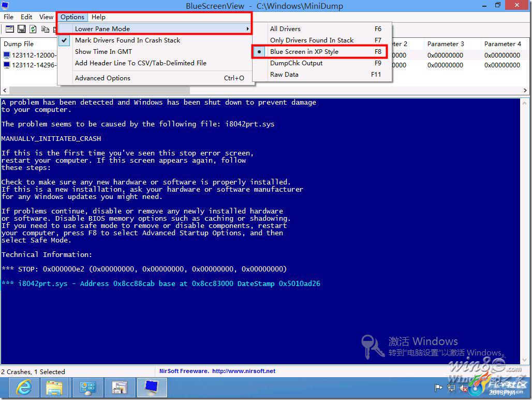Viewport: 532px width, 400px height.
Task: Click the Technical Information: line
Action: (x=47, y=255)
